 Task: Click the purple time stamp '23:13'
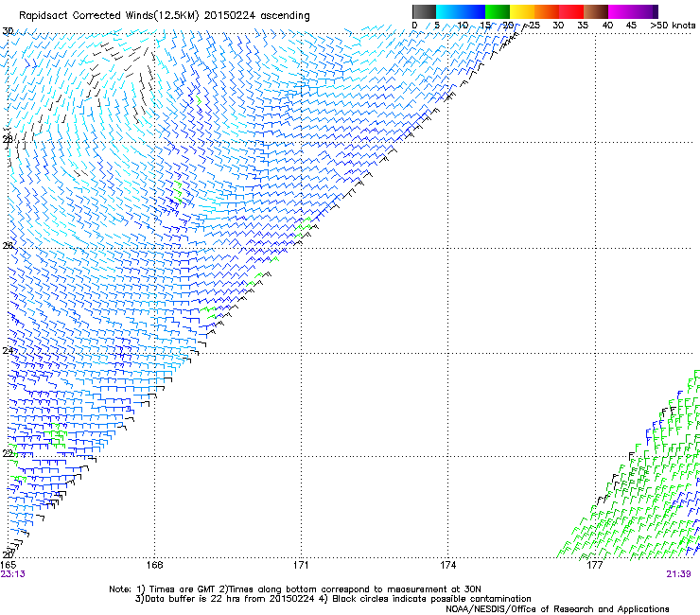12,574
